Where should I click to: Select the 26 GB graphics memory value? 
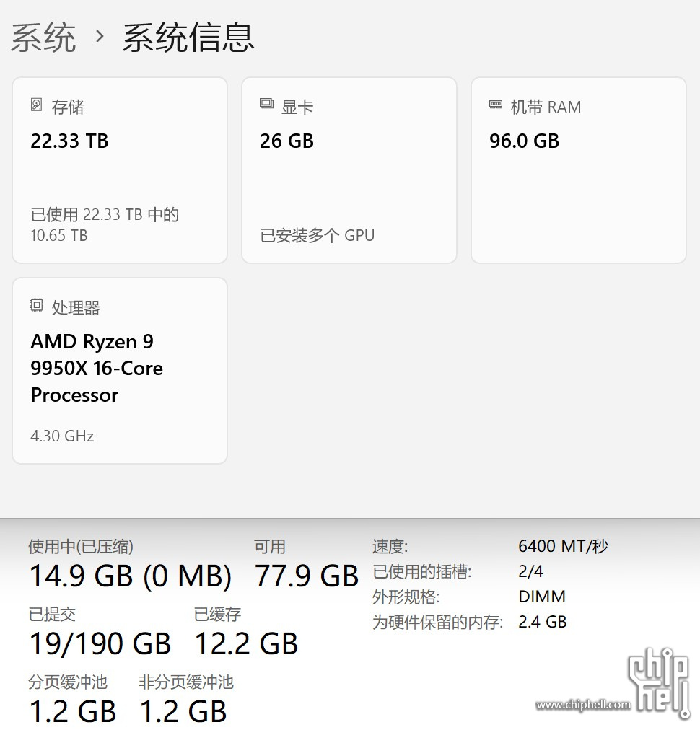287,141
